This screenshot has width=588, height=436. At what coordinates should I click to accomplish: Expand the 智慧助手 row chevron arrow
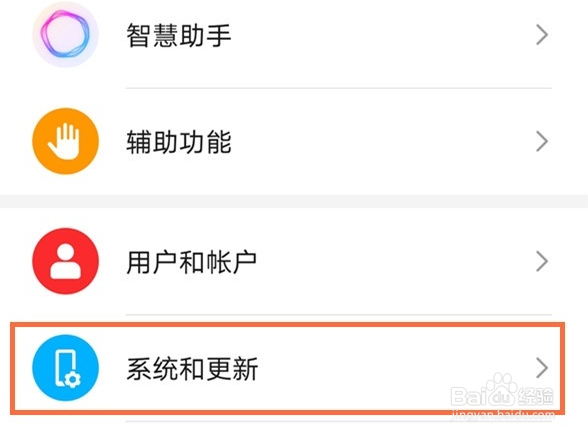tap(542, 35)
